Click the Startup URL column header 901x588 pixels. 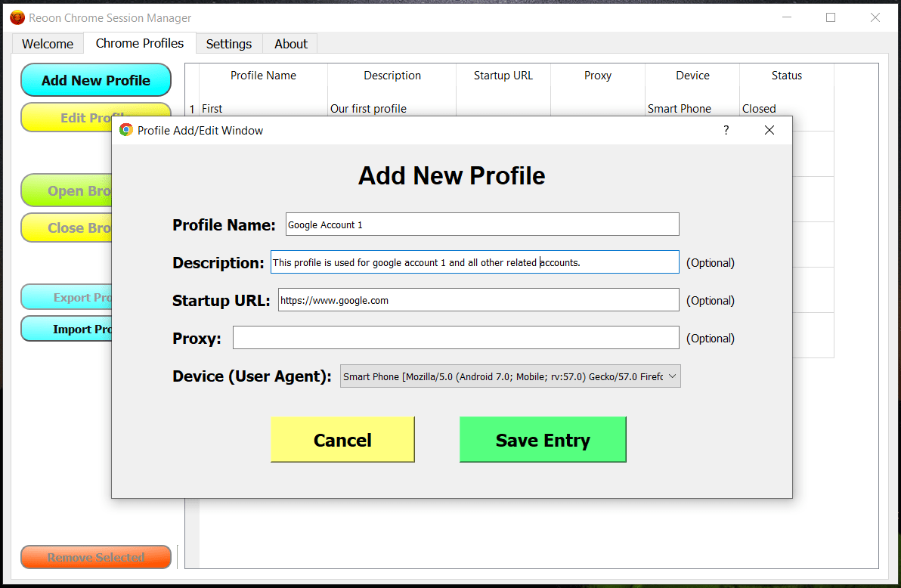[503, 76]
